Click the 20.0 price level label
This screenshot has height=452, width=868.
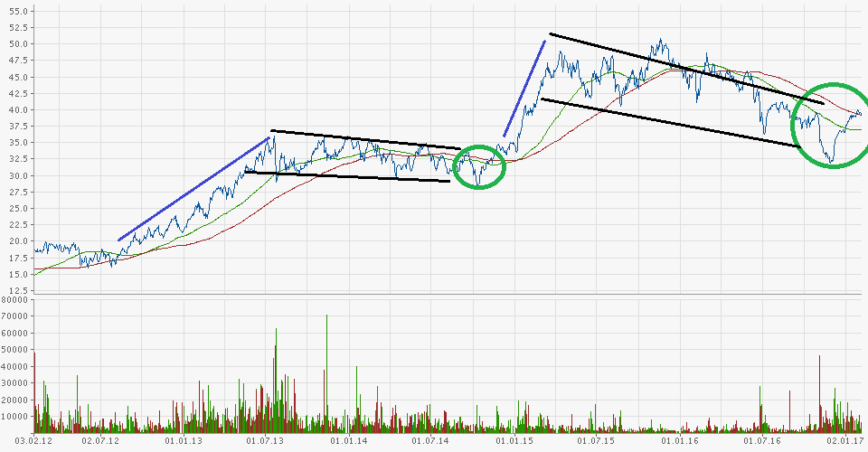pos(19,241)
